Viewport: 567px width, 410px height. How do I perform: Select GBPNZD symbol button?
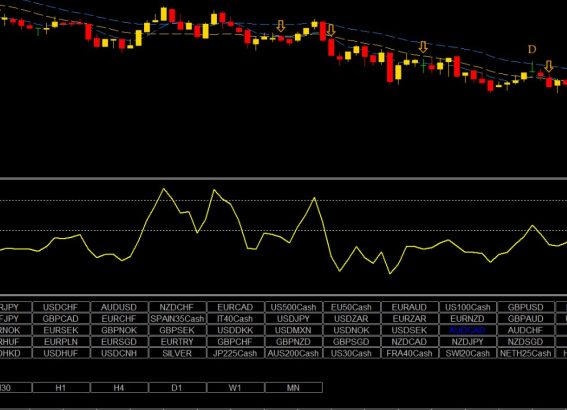pos(294,342)
